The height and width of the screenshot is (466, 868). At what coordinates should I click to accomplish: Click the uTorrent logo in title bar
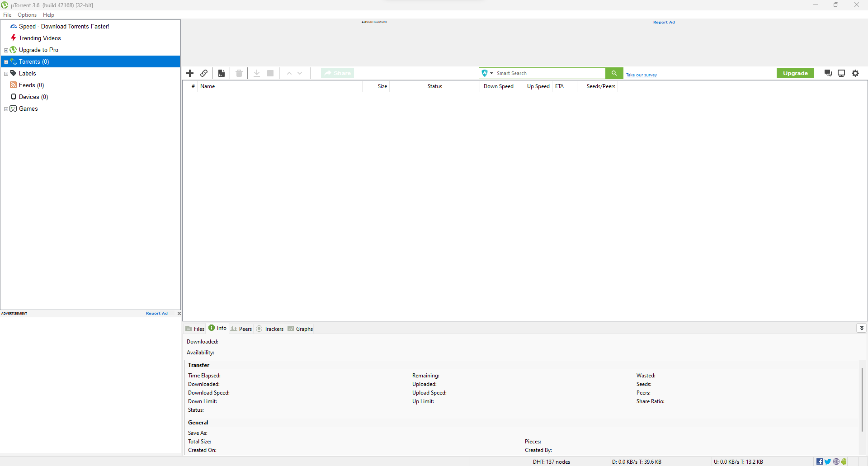[x=5, y=5]
